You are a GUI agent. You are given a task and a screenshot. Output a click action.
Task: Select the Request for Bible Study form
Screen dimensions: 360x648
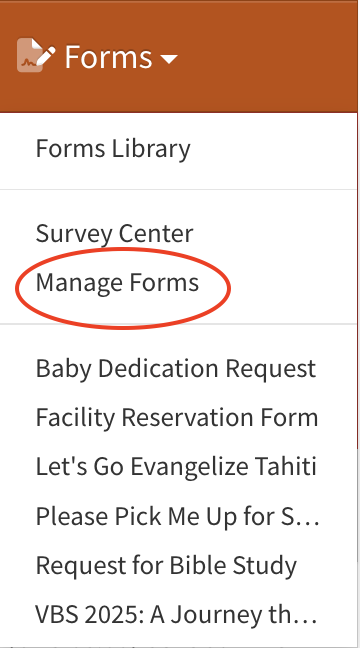click(166, 565)
